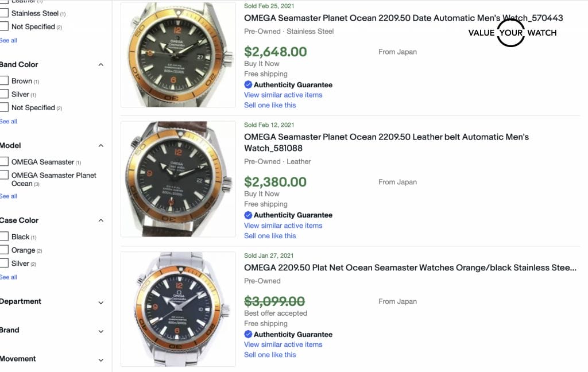
Task: Click 'See all' under Case Color filters
Action: pyautogui.click(x=8, y=277)
